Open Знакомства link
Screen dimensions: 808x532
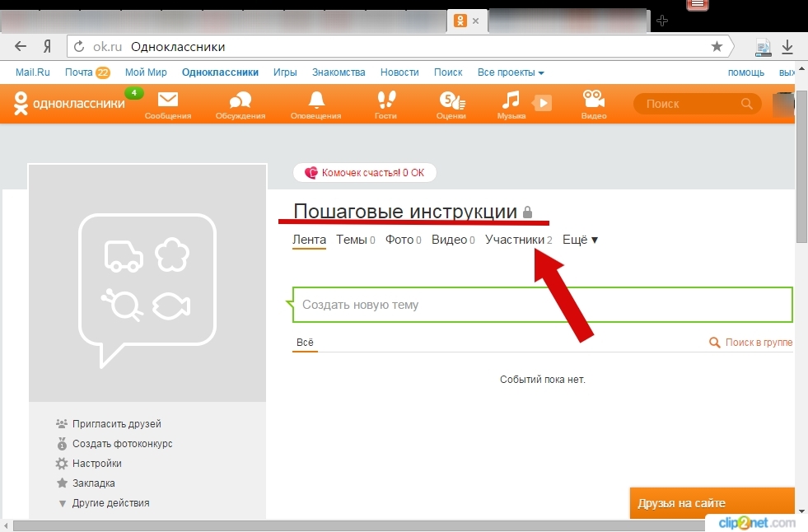[x=339, y=72]
